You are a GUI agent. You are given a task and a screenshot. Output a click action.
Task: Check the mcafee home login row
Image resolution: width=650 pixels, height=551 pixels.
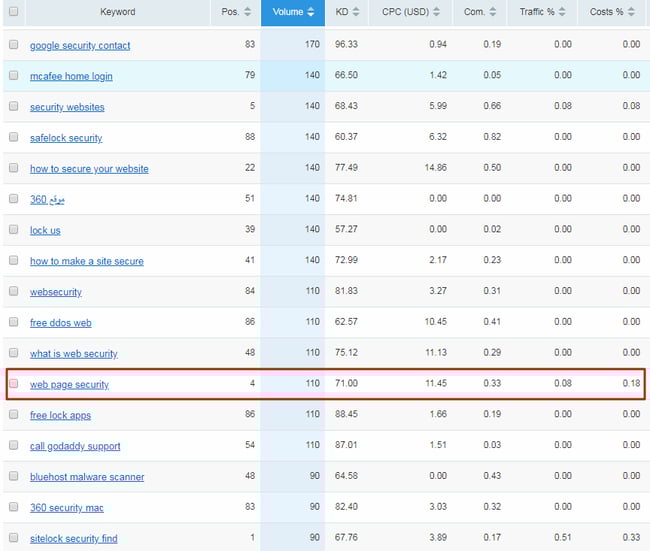pyautogui.click(x=14, y=75)
